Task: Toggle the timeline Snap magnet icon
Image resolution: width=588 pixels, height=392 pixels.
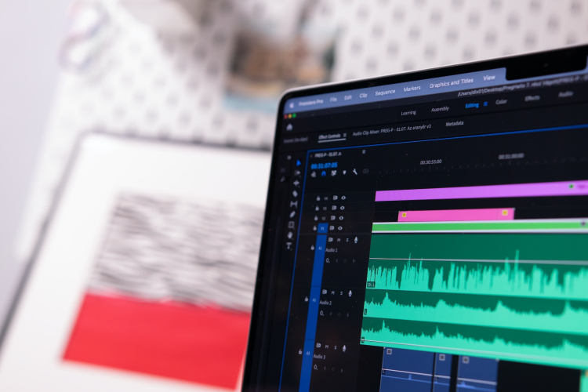Action: click(324, 173)
